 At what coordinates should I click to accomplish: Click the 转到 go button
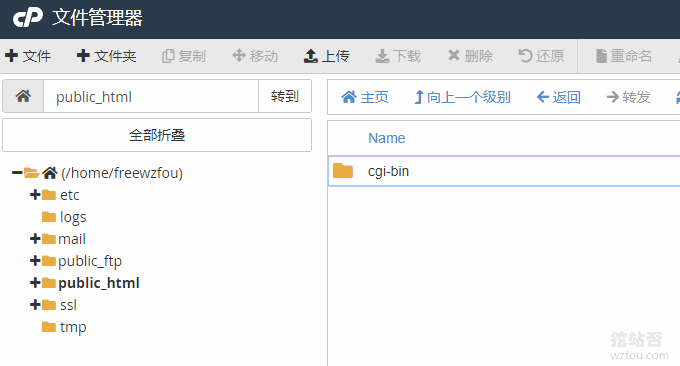285,96
